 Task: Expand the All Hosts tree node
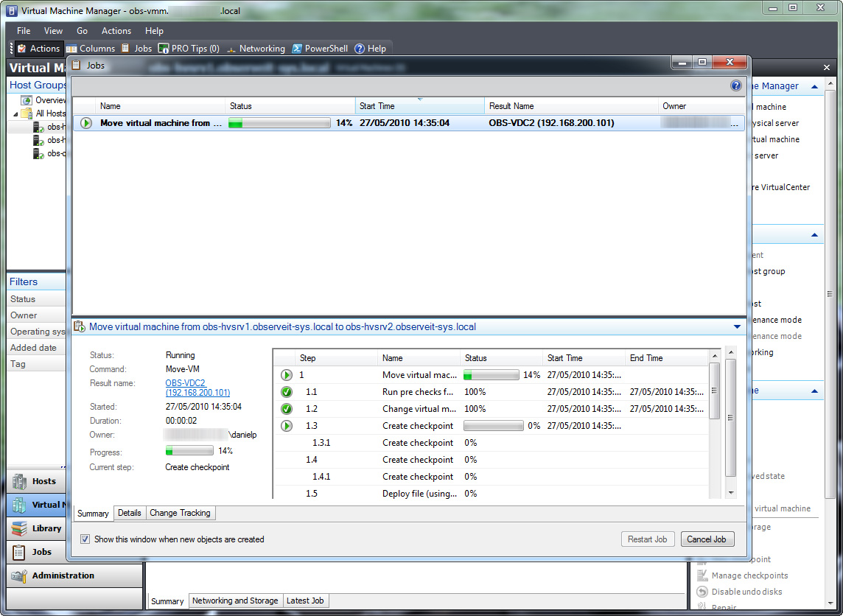click(x=16, y=113)
